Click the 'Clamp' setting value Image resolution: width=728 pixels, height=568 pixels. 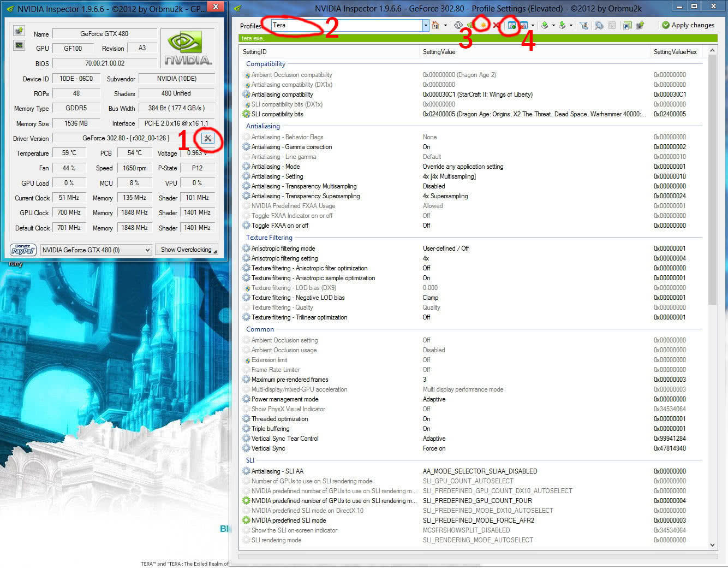(431, 298)
